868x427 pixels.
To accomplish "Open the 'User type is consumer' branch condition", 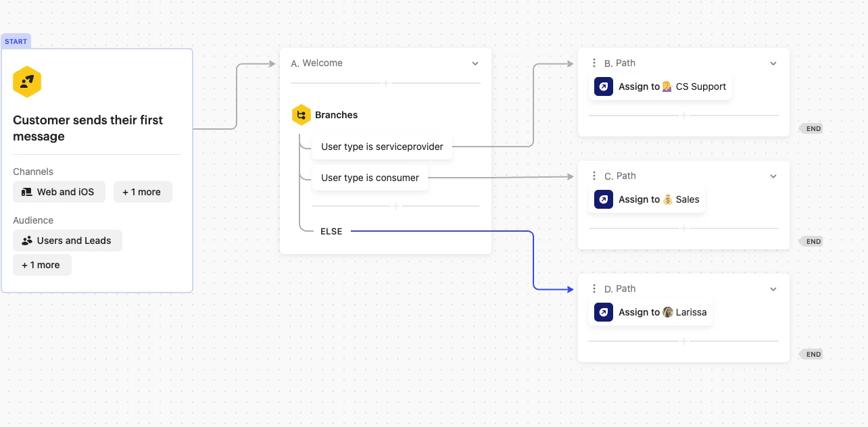I will point(370,178).
